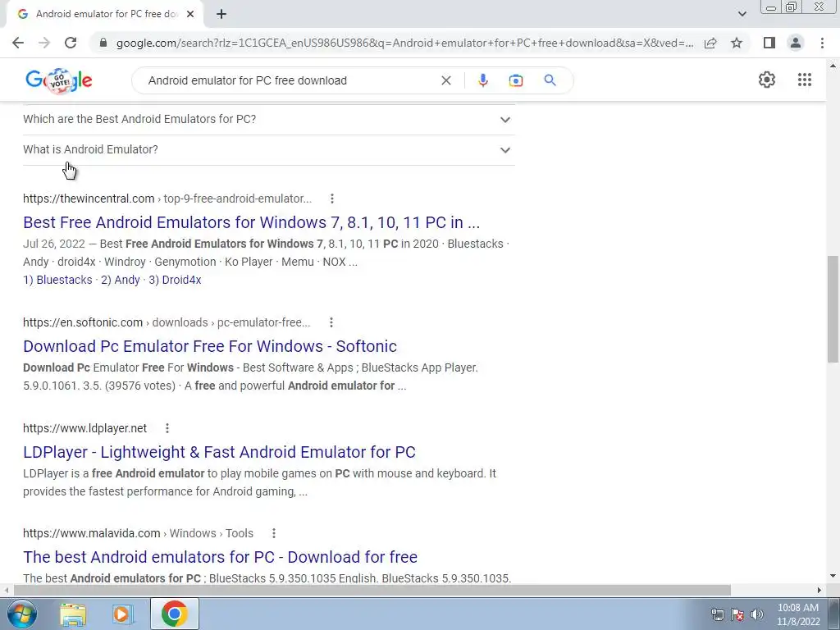This screenshot has height=630, width=840.
Task: Open the network tray icon
Action: (x=717, y=614)
